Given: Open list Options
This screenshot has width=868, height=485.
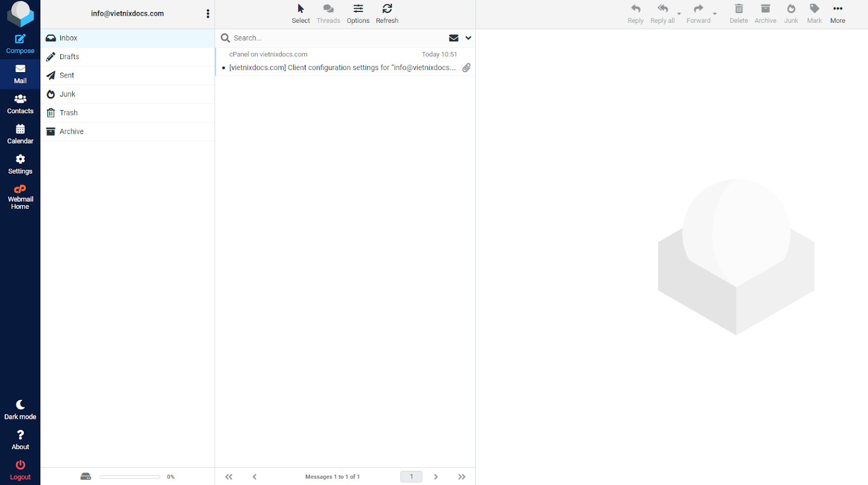Looking at the screenshot, I should point(358,14).
